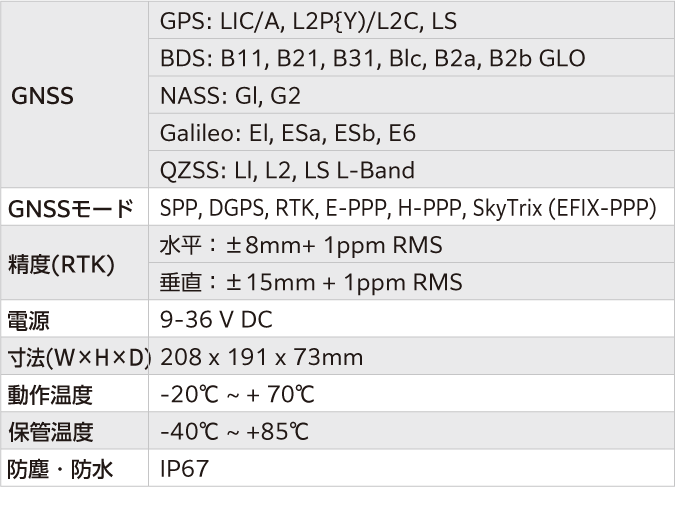Click the GNSS row header cell
This screenshot has height=508, width=675.
[x=42, y=96]
